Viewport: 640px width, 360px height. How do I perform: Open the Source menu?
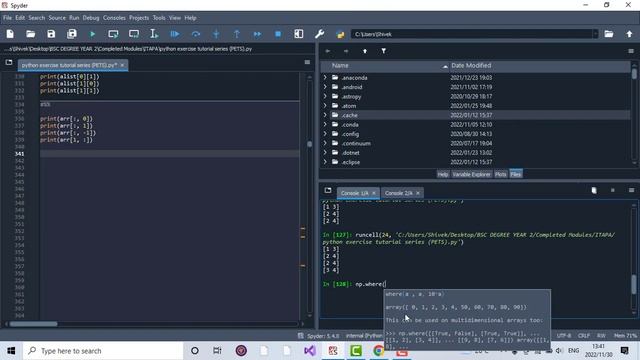pos(57,18)
